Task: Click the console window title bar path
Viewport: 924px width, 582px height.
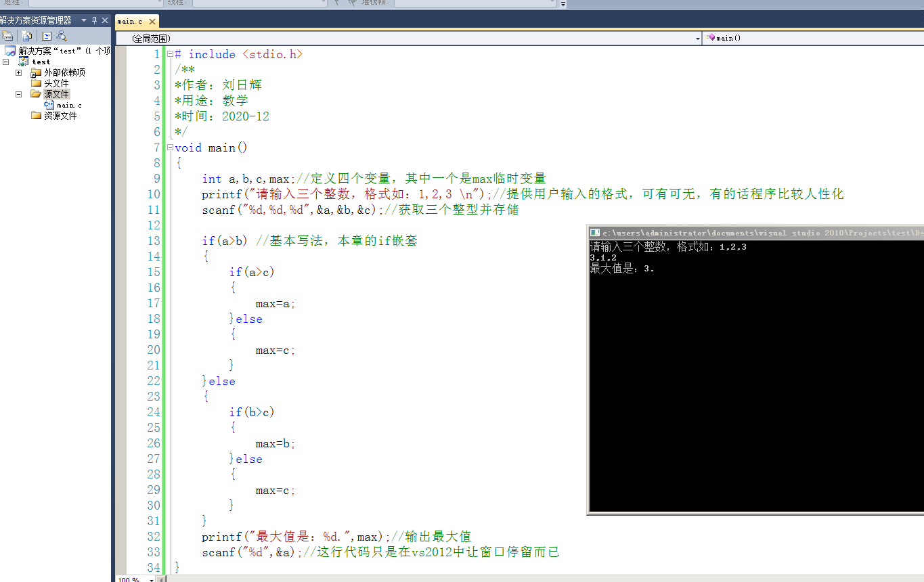Action: 763,233
